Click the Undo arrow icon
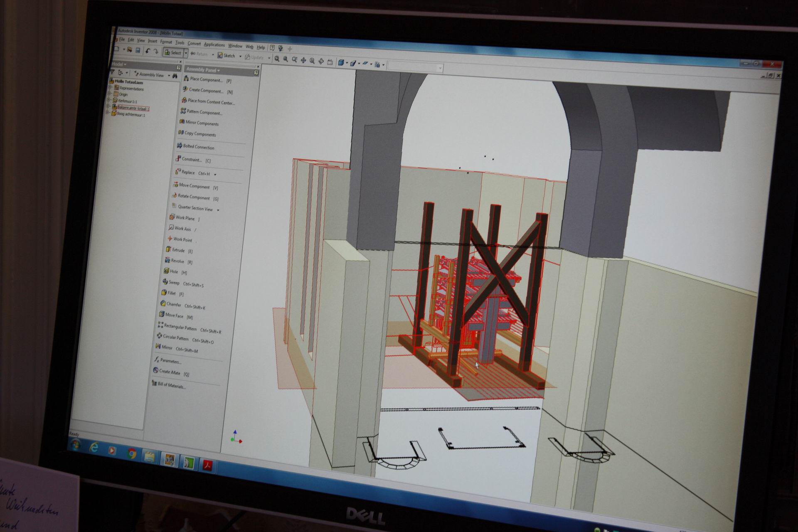 click(147, 51)
